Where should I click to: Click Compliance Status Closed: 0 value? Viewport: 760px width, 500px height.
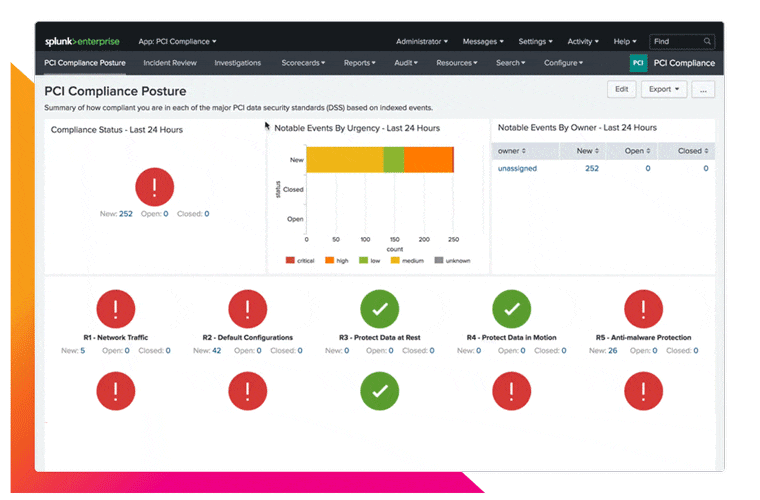pos(206,214)
